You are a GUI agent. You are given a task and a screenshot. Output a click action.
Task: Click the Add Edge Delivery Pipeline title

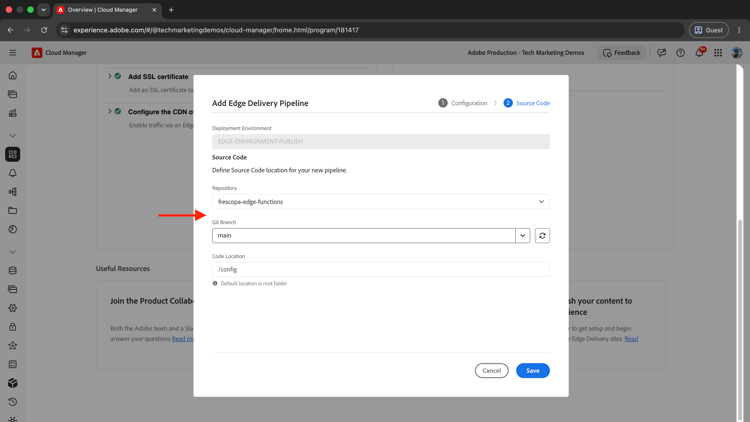(260, 103)
